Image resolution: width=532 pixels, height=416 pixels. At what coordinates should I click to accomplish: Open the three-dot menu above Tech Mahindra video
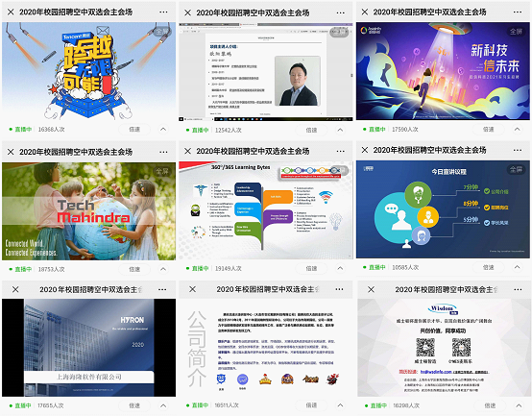click(163, 152)
